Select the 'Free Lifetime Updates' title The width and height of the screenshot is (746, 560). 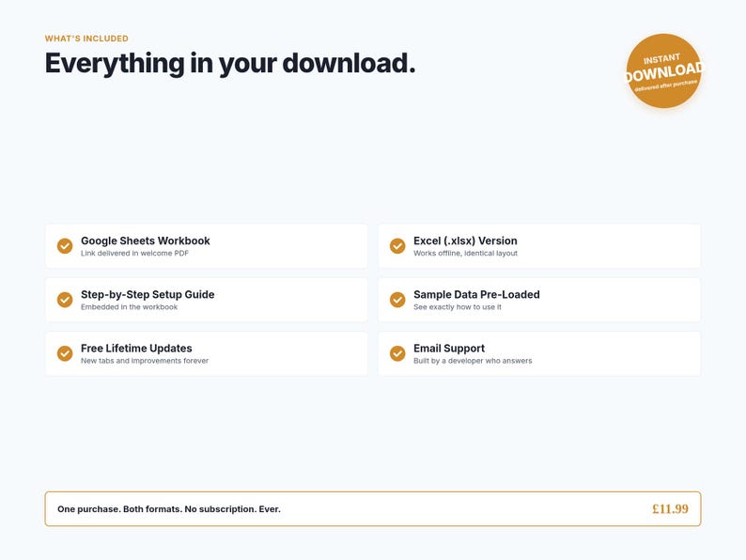[x=136, y=349]
